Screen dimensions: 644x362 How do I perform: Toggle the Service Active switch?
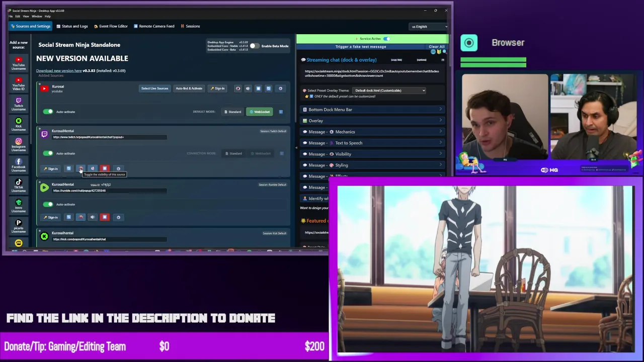coord(386,39)
